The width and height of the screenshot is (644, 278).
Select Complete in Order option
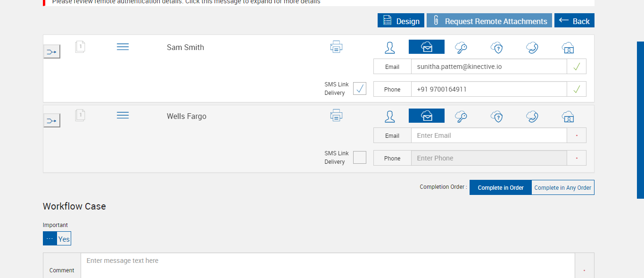pos(501,187)
